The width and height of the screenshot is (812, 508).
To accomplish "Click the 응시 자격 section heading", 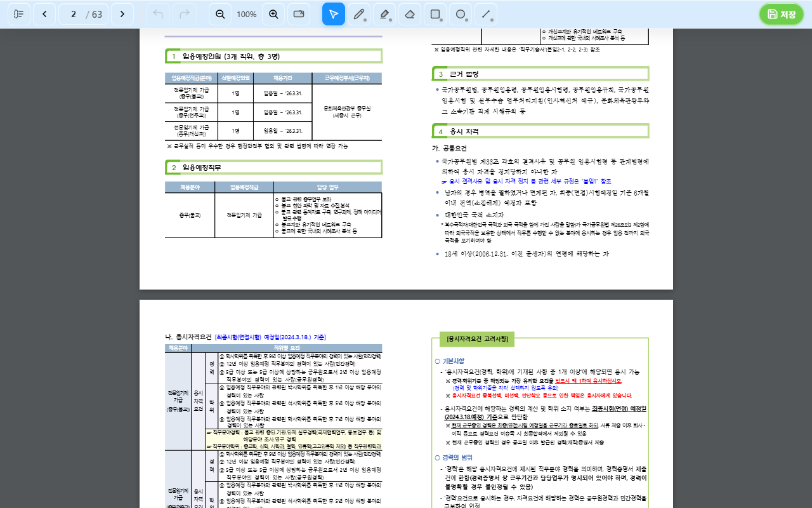I will pos(464,131).
